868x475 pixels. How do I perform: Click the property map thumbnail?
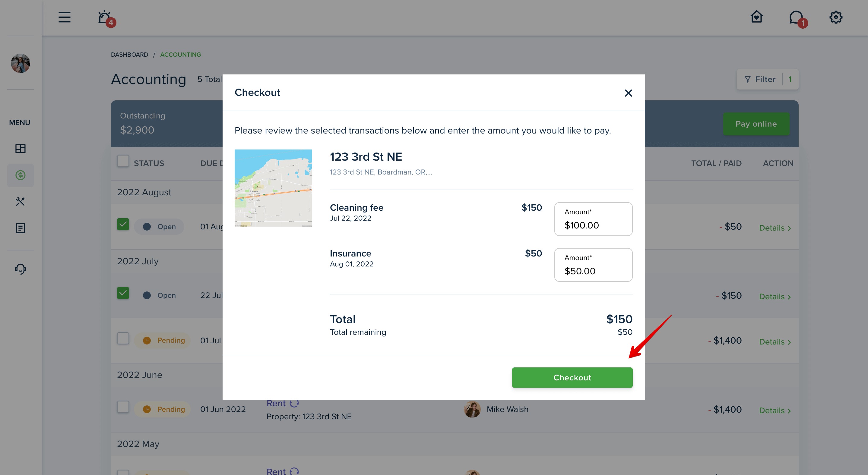[x=273, y=188]
